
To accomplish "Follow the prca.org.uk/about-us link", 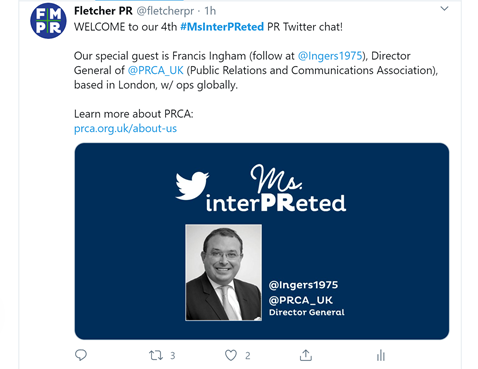I will point(125,129).
